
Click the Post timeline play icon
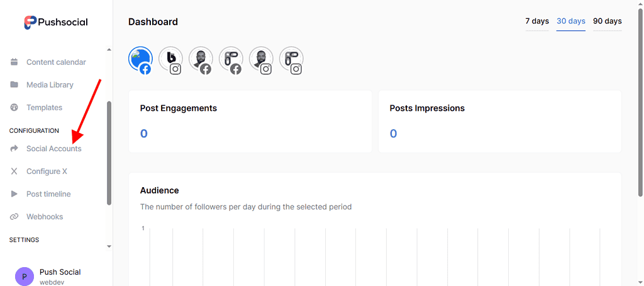pos(14,194)
